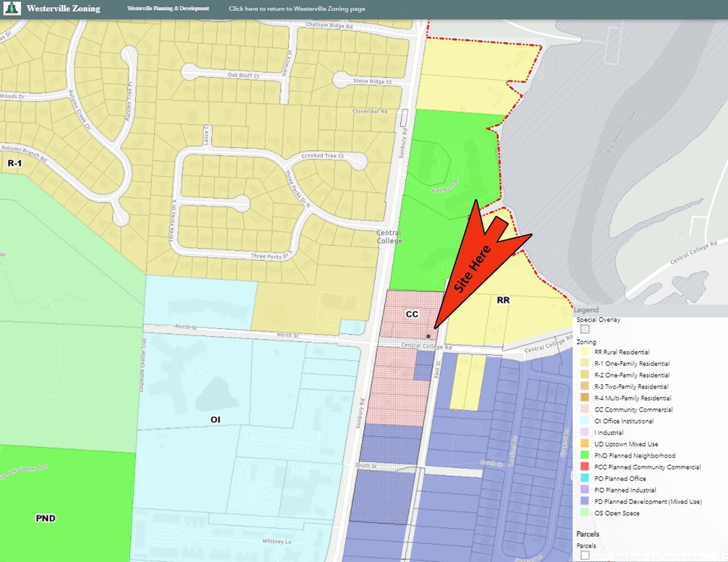Click the RR zoning label on the map
728x562 pixels.
point(503,300)
